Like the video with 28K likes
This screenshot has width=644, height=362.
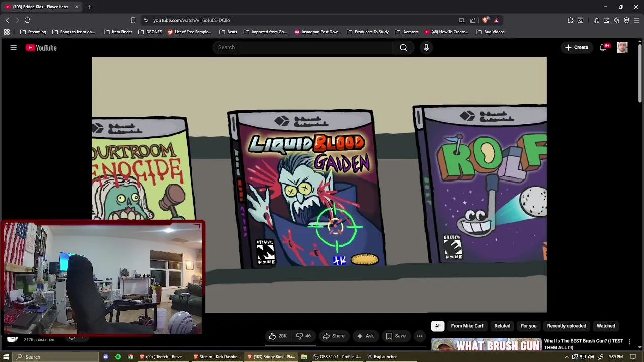pos(278,336)
